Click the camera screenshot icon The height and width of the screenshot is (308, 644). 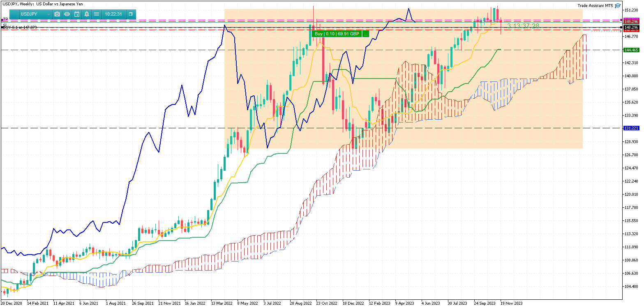(x=57, y=14)
